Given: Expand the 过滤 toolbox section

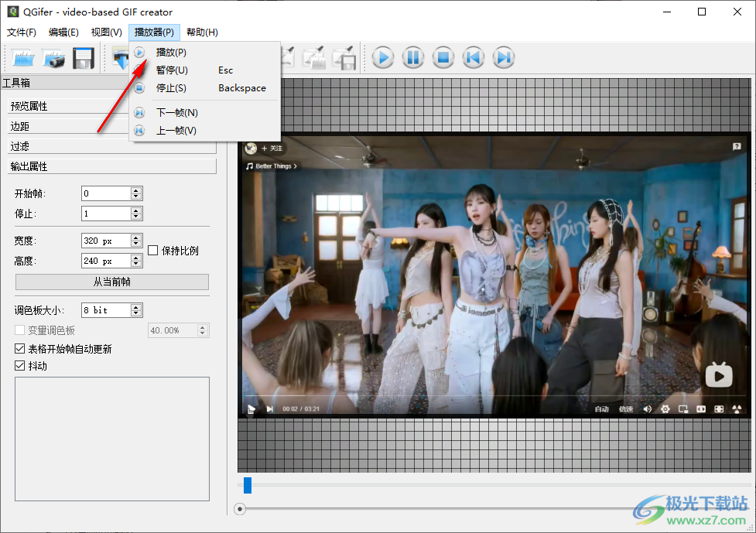Looking at the screenshot, I should pos(112,146).
